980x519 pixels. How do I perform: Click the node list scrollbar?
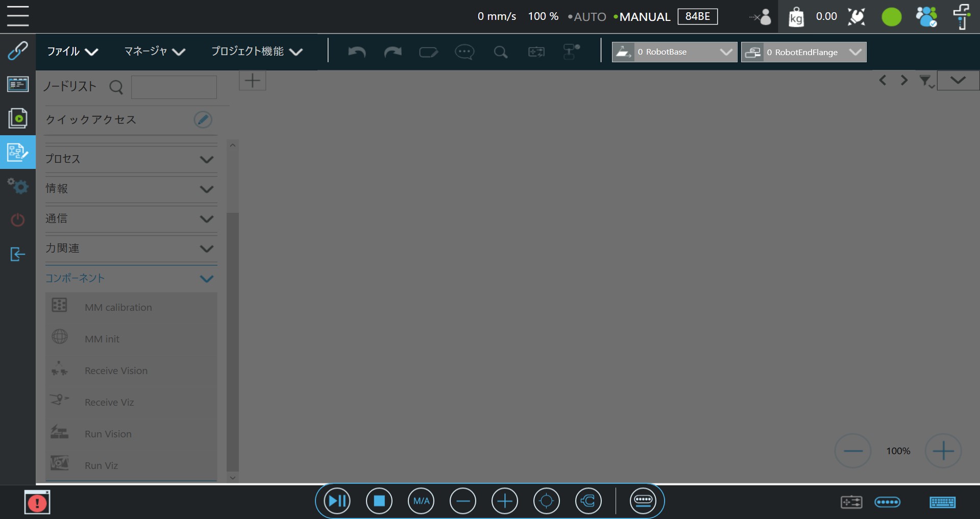coord(233,341)
